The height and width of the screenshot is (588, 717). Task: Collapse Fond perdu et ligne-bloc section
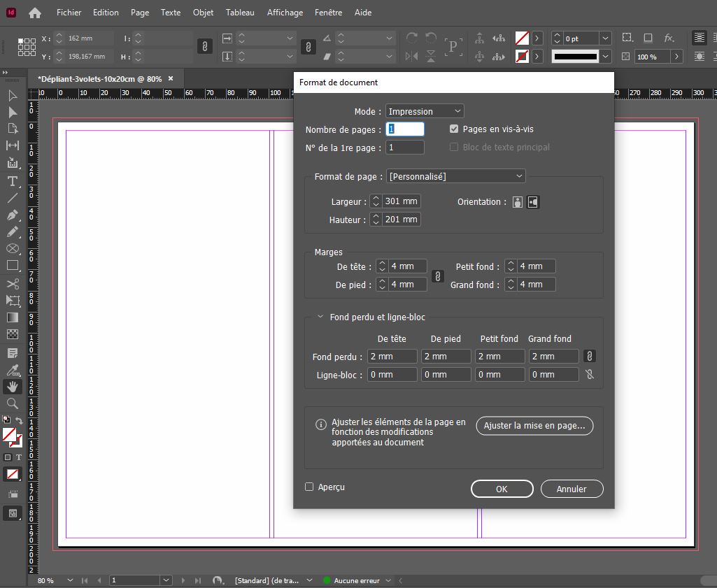[320, 317]
